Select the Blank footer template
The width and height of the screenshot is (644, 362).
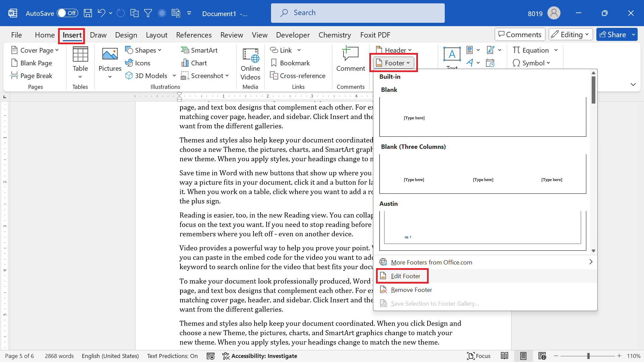click(x=483, y=117)
